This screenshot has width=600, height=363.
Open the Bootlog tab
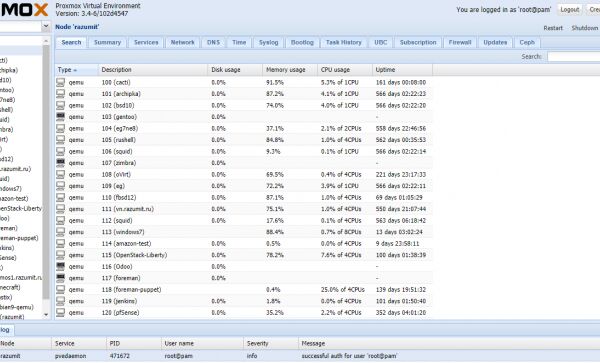click(x=302, y=42)
